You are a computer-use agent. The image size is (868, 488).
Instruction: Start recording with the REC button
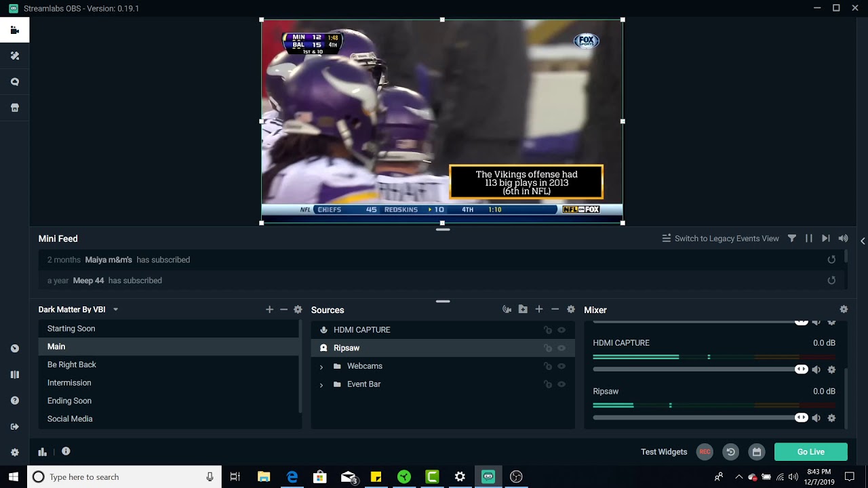(x=705, y=452)
